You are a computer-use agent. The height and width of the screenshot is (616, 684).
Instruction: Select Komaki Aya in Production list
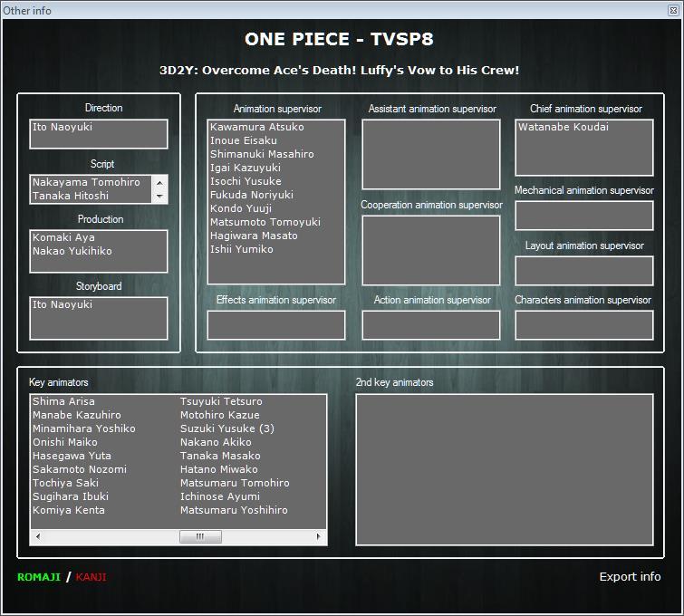(x=63, y=237)
